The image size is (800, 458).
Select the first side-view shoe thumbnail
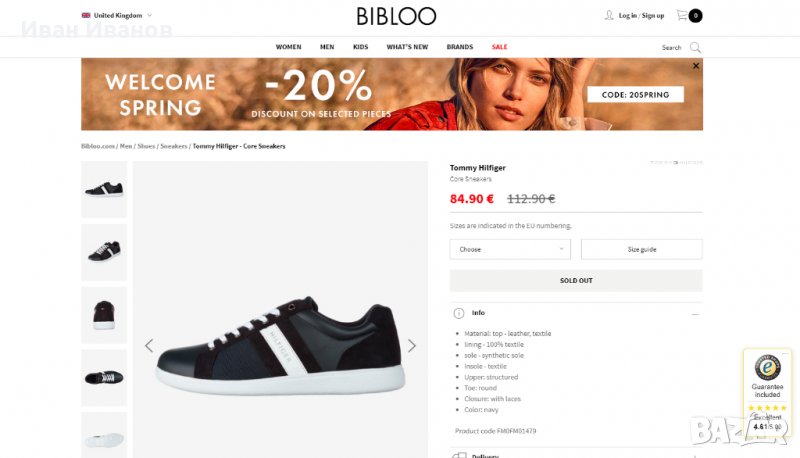(x=104, y=189)
